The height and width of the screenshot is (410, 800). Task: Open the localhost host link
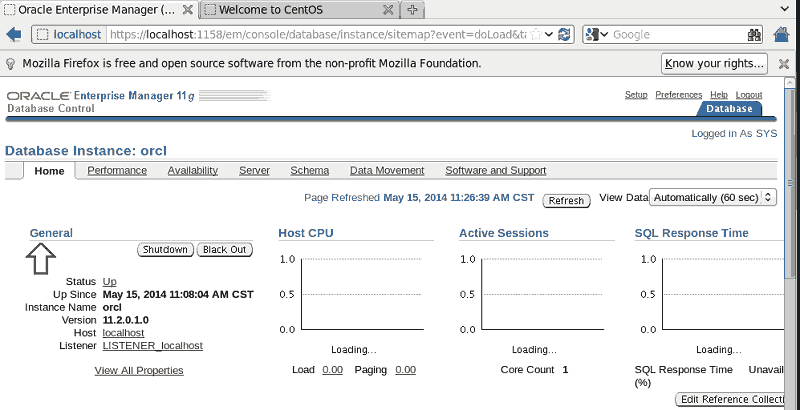(x=123, y=332)
